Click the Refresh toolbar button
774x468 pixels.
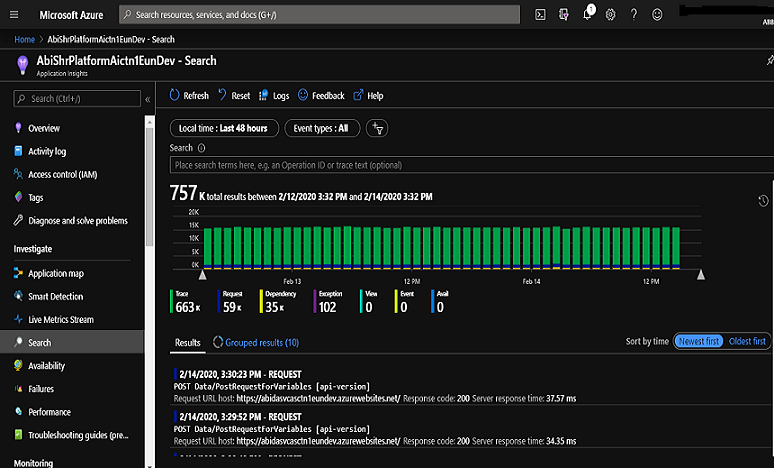pos(189,95)
